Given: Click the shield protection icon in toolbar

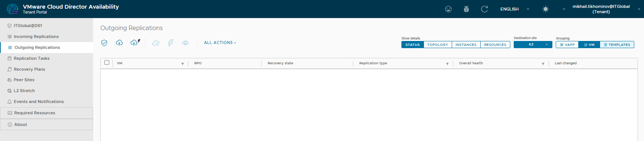Looking at the screenshot, I should point(104,43).
